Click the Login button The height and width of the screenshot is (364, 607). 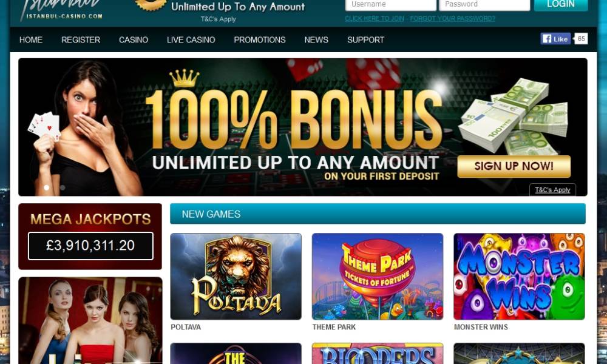[561, 5]
